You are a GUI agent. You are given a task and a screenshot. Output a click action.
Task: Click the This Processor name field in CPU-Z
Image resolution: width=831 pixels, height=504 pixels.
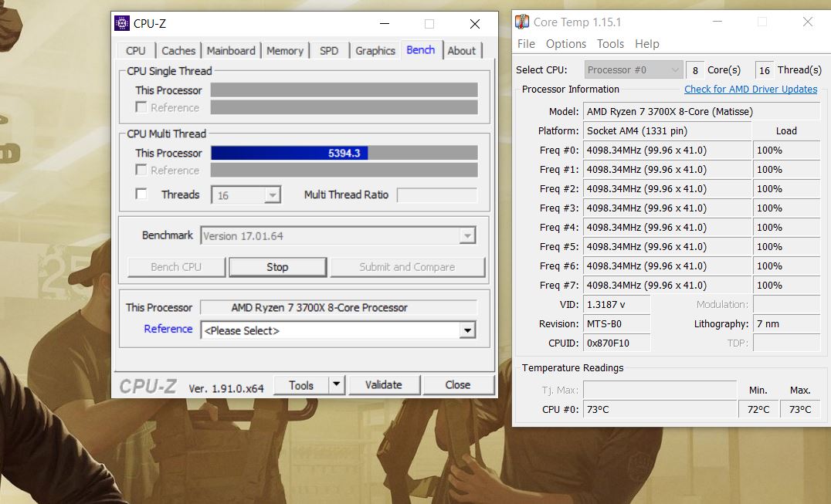tap(338, 308)
